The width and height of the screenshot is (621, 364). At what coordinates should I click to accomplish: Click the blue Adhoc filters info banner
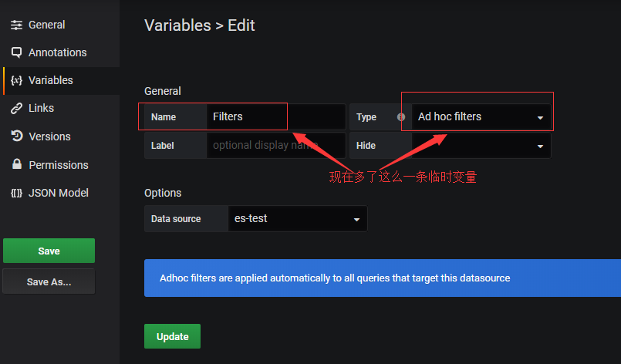pyautogui.click(x=382, y=278)
